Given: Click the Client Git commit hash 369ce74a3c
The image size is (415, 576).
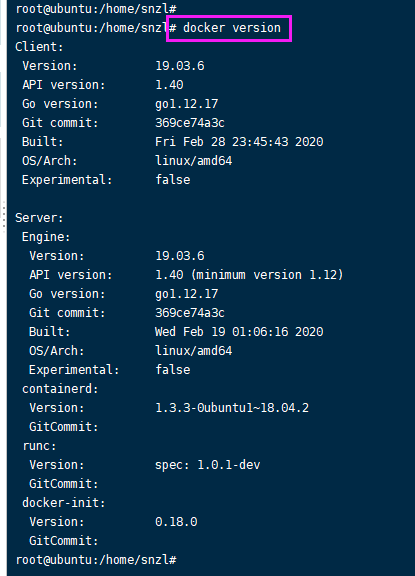Looking at the screenshot, I should (x=190, y=123).
